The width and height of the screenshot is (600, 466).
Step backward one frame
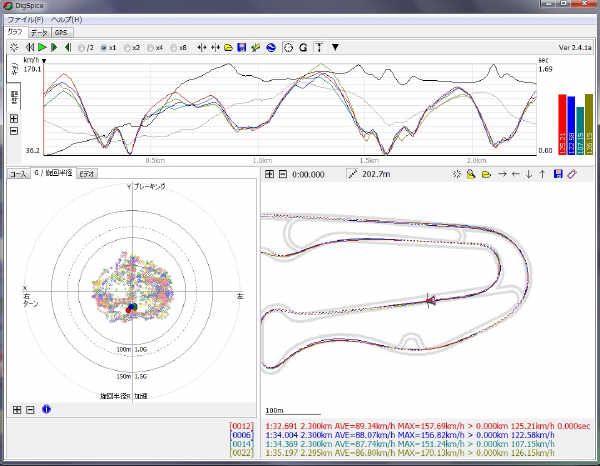coord(67,47)
